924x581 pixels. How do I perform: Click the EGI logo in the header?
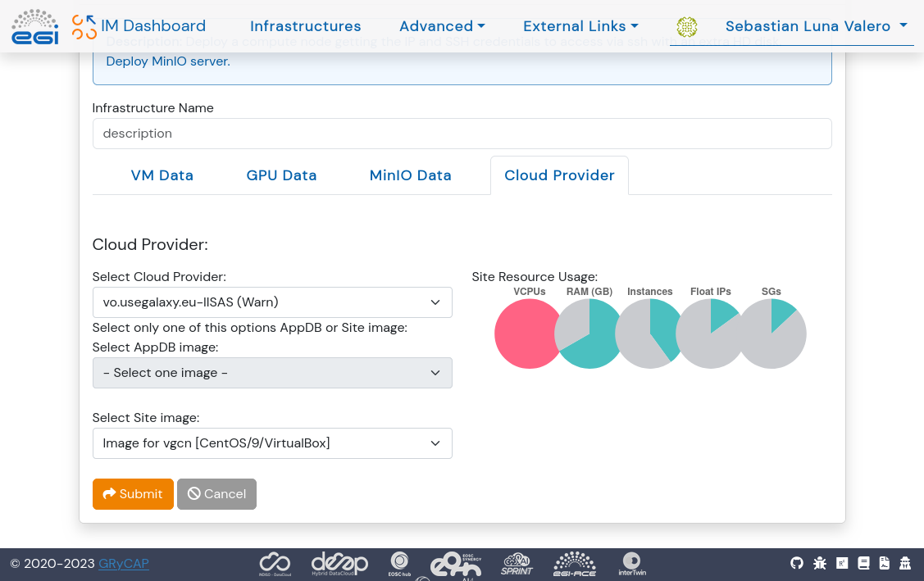click(x=35, y=26)
